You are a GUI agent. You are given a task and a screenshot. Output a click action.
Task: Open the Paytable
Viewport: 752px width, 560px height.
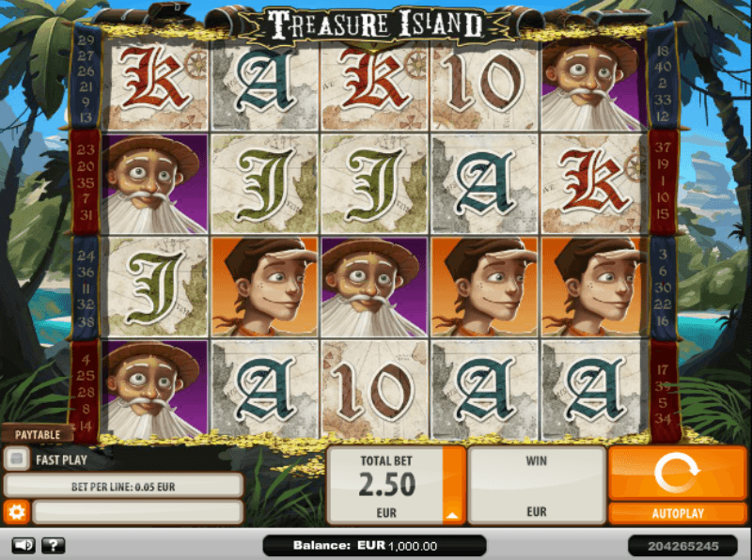tap(37, 434)
